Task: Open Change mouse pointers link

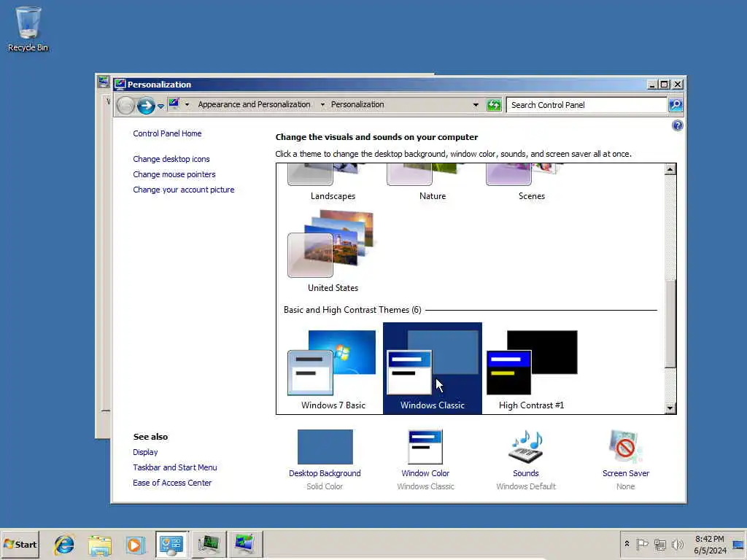Action: click(x=174, y=174)
